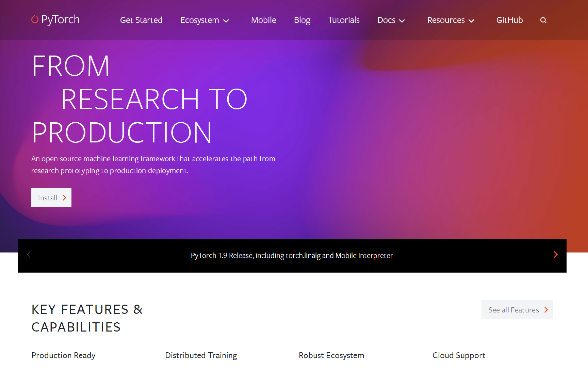Click the From Research to Production headline
The height and width of the screenshot is (368, 588).
pyautogui.click(x=140, y=99)
